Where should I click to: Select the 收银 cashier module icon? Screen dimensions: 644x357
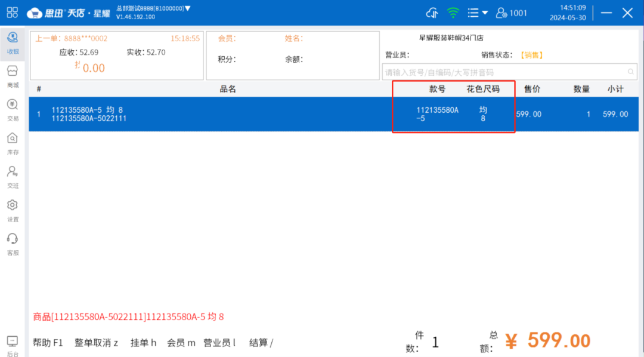click(13, 43)
